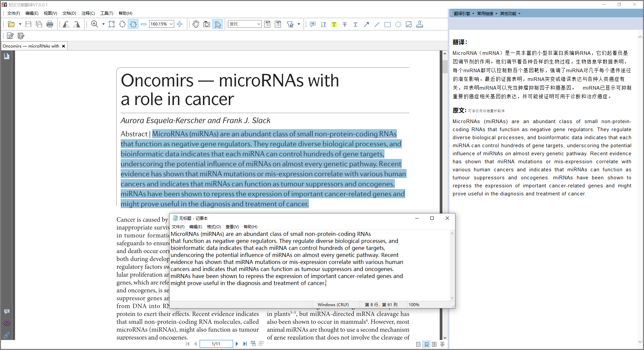Add a stamp annotation
The height and width of the screenshot is (350, 644).
point(420,24)
